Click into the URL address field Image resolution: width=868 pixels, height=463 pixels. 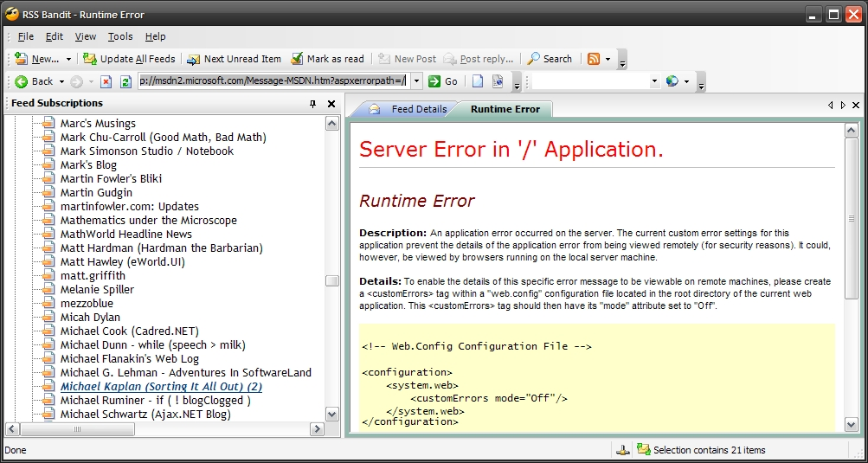point(273,81)
